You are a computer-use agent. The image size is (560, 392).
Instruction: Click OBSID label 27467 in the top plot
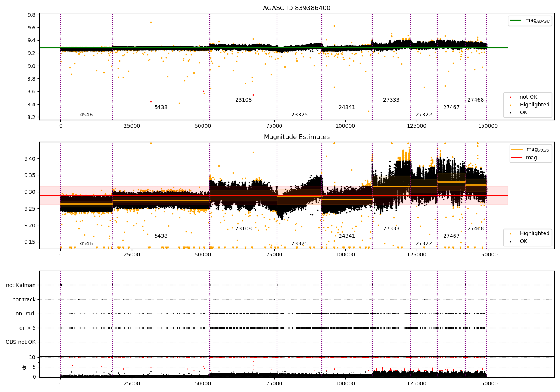[x=451, y=108]
